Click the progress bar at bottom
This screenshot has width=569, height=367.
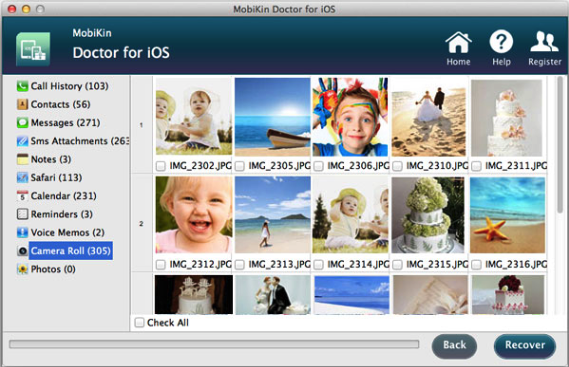[x=214, y=344]
